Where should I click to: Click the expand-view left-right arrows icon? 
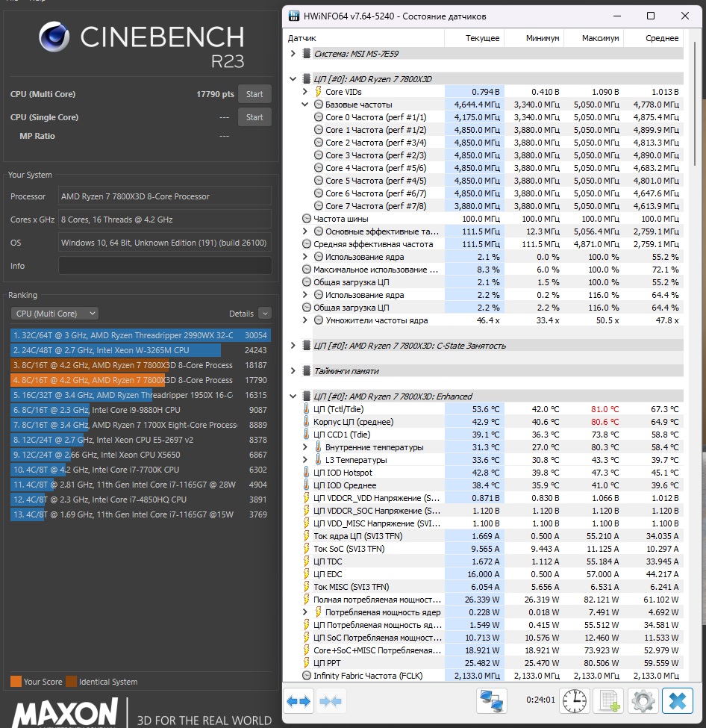point(299,701)
